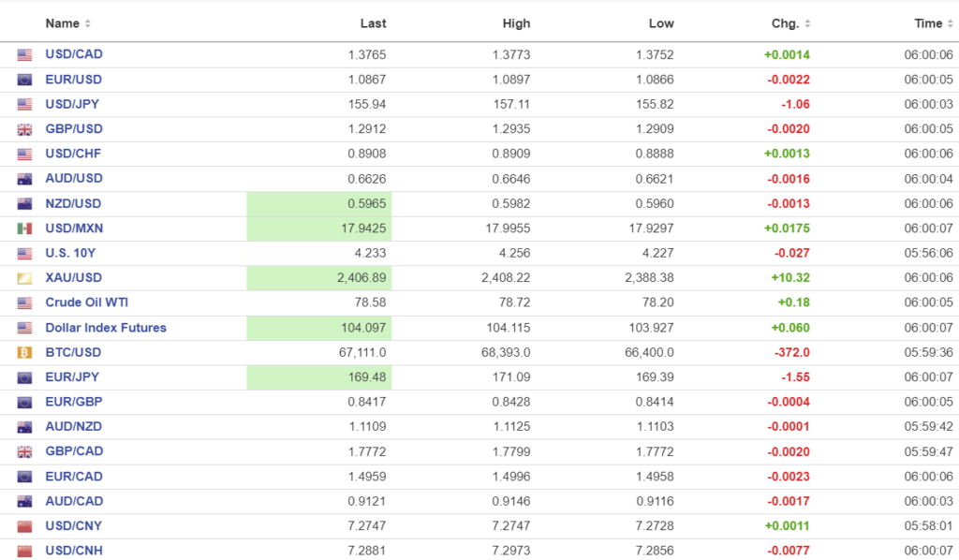Click the Mexican flag icon beside USD/MXN

point(24,228)
